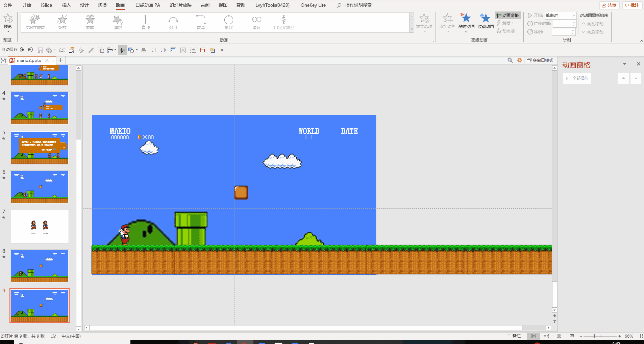This screenshot has height=344, width=644.
Task: Open the 收藏动画 cloud star icon
Action: (x=485, y=18)
